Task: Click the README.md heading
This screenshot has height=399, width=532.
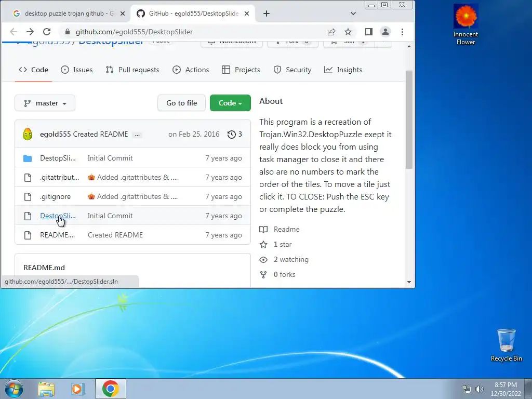Action: coord(44,268)
